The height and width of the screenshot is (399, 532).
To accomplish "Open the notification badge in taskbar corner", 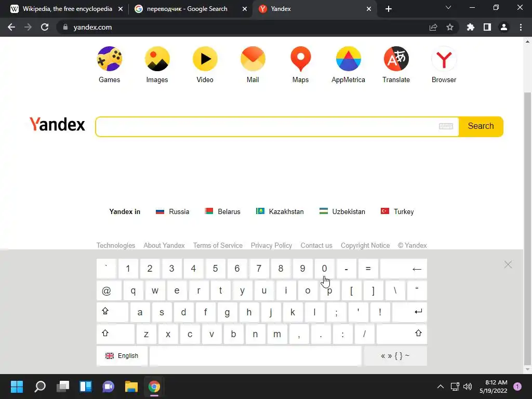I will [517, 386].
